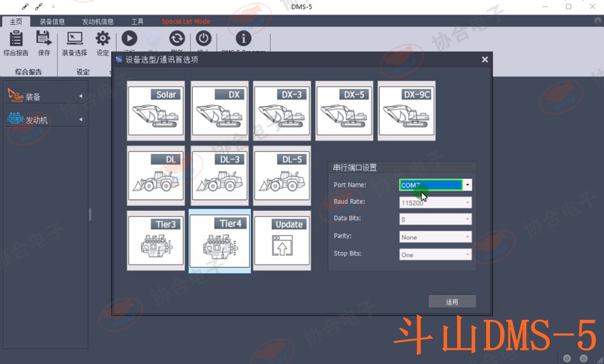Select the DL-3 wheel loader model
The image size is (604, 364).
pos(220,176)
